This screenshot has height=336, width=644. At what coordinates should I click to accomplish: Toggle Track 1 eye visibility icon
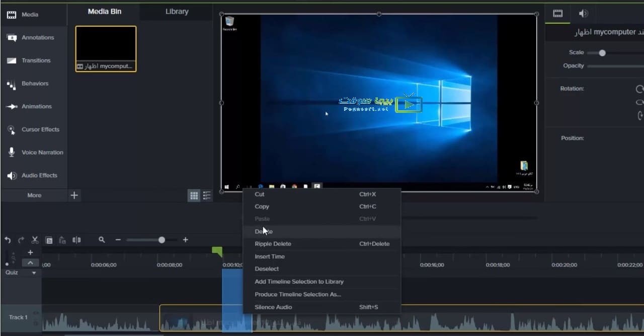[x=36, y=313]
